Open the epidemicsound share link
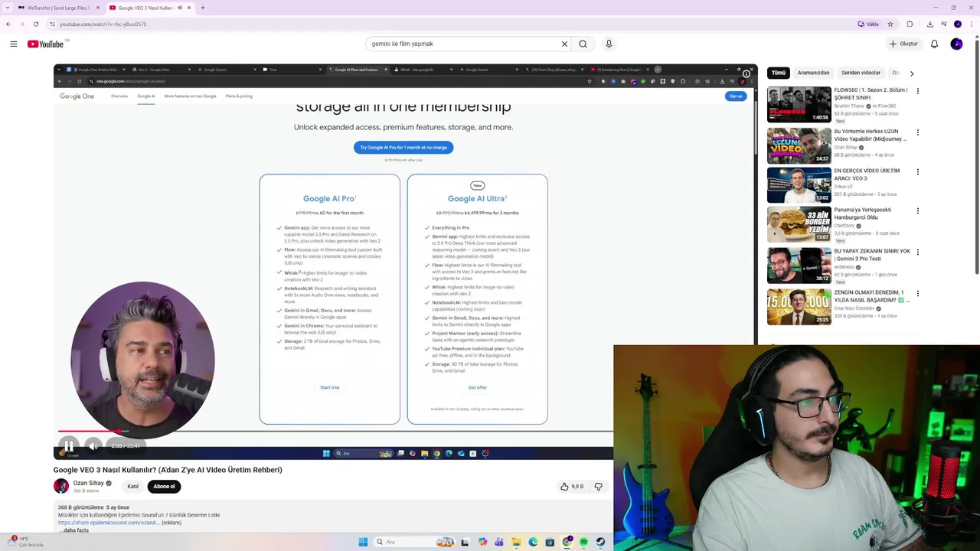The height and width of the screenshot is (551, 980). (109, 523)
